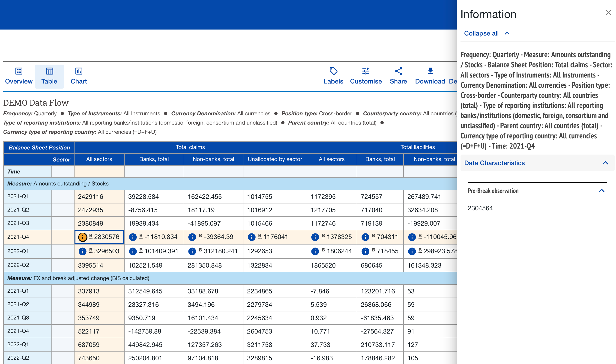
Task: Click the Share icon
Action: pyautogui.click(x=398, y=71)
